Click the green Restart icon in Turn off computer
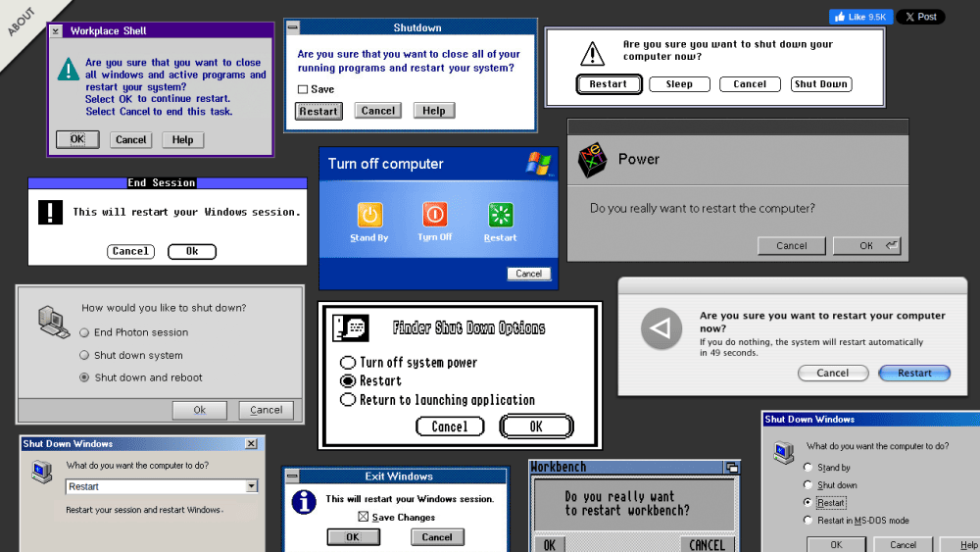Screen dimensions: 980x552 coord(500,215)
